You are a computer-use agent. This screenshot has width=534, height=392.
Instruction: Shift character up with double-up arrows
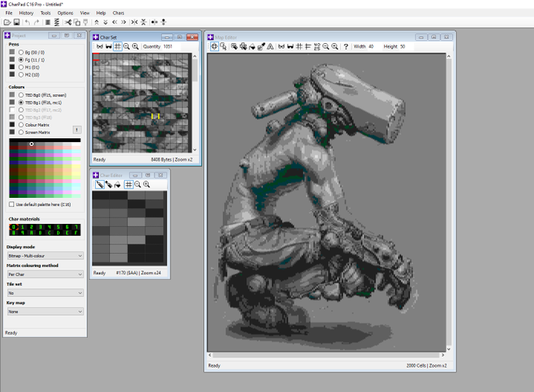[x=97, y=23]
